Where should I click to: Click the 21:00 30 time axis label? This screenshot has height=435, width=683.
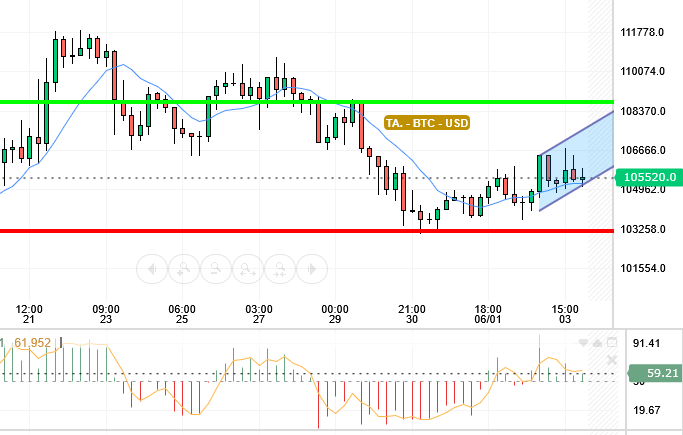click(x=412, y=314)
